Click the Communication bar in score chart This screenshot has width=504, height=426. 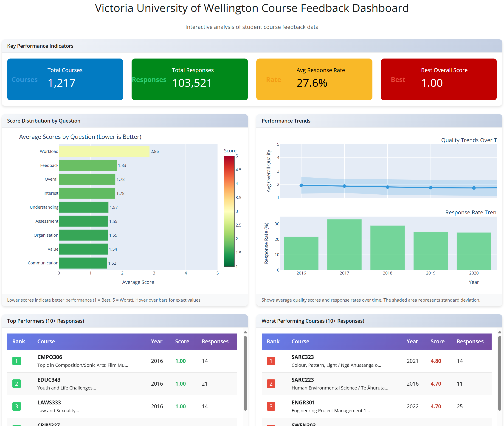point(83,263)
